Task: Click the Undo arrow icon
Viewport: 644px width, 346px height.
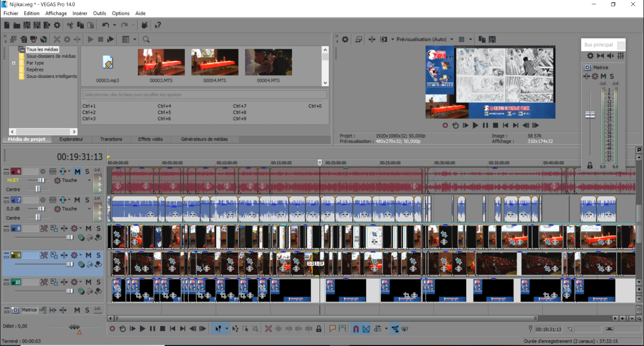Action: pos(105,25)
